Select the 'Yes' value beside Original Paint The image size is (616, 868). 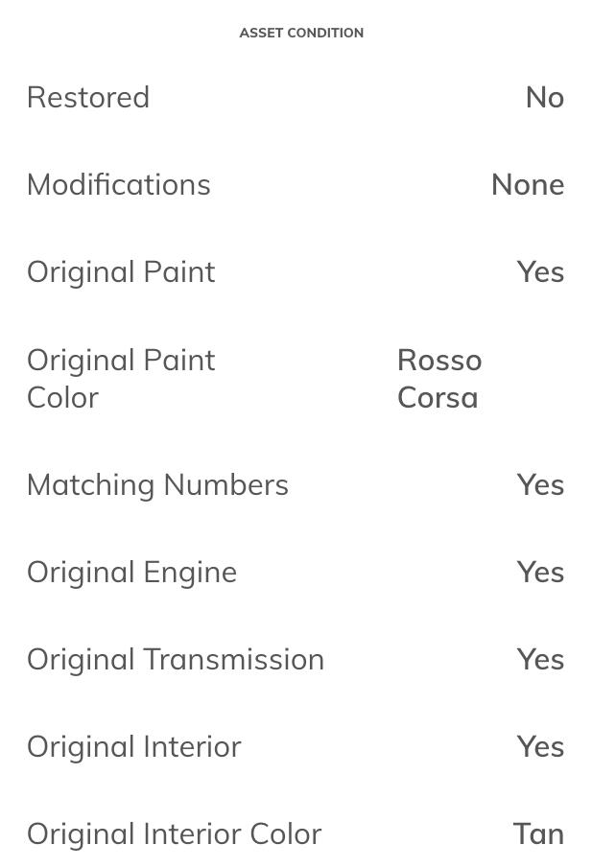540,271
